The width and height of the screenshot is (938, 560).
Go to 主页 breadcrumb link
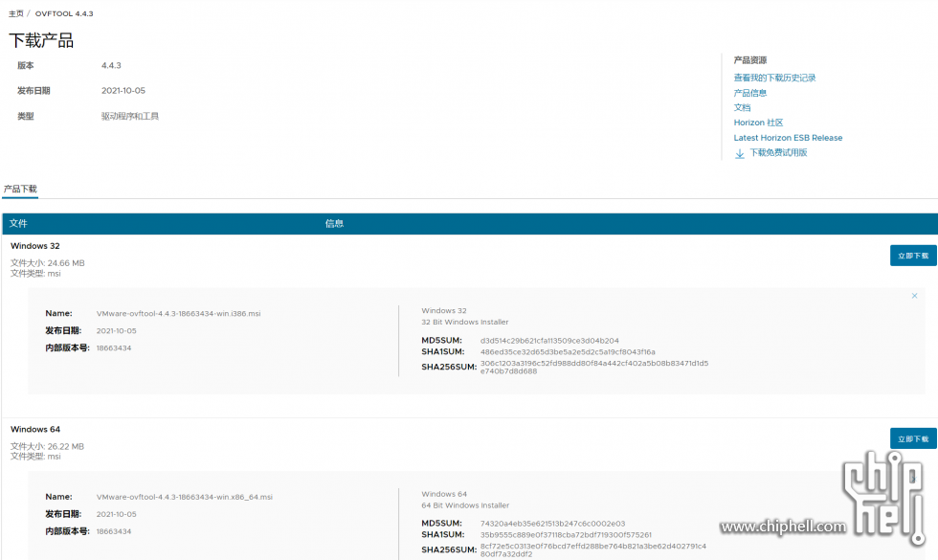[x=15, y=13]
